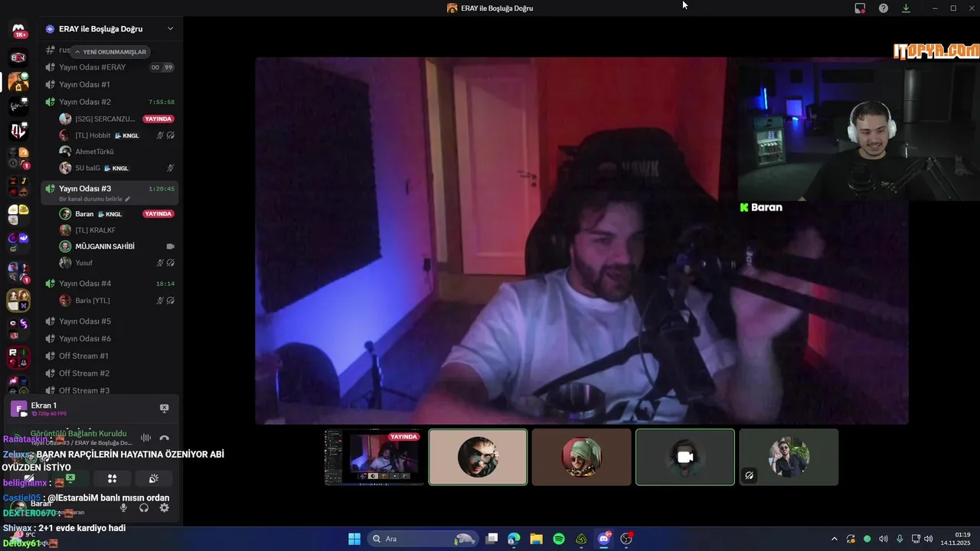Join voice channel Off Stream #2
The image size is (980, 551).
(x=109, y=373)
